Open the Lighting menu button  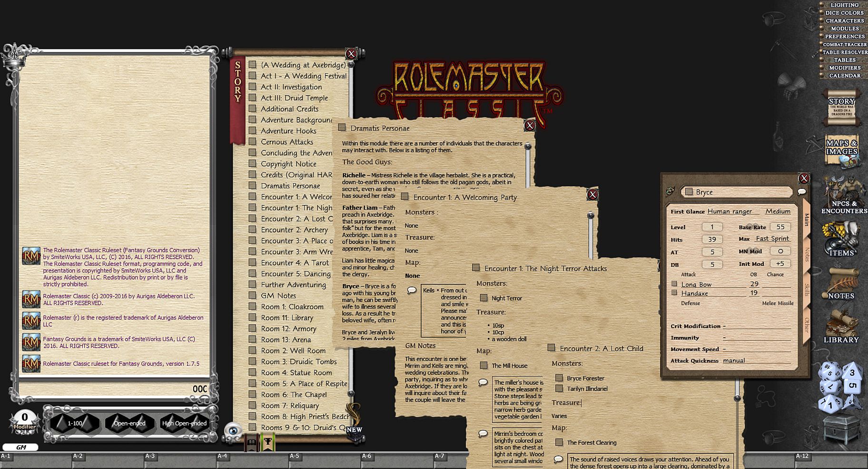pos(845,5)
